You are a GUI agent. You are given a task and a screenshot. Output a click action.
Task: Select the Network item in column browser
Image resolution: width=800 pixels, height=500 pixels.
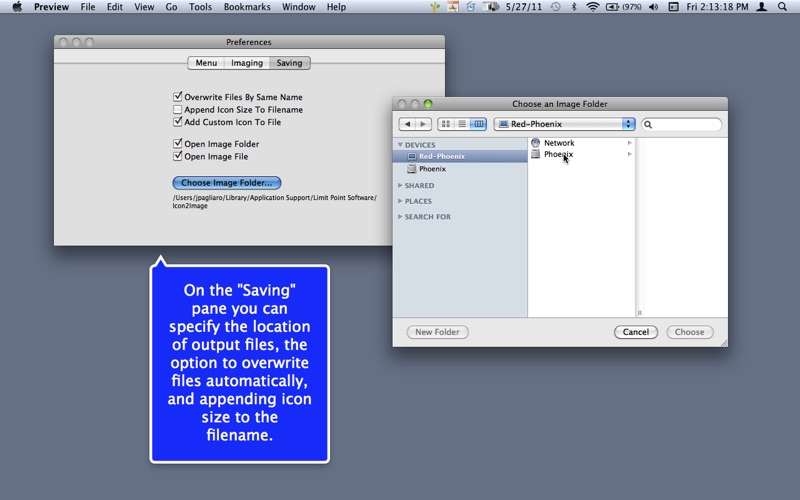(x=559, y=143)
